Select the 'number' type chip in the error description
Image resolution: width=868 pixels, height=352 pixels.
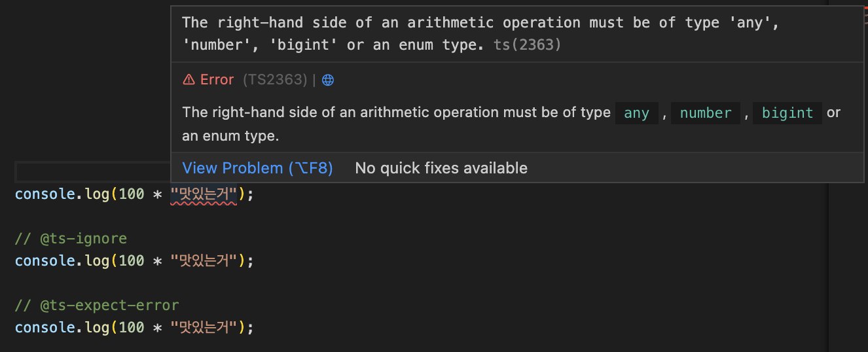click(706, 113)
